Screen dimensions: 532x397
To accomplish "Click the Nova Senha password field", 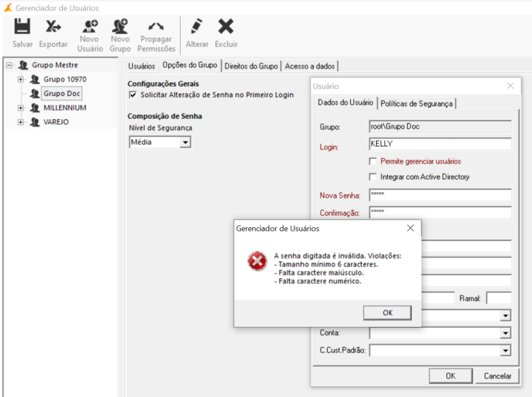I will [440, 195].
